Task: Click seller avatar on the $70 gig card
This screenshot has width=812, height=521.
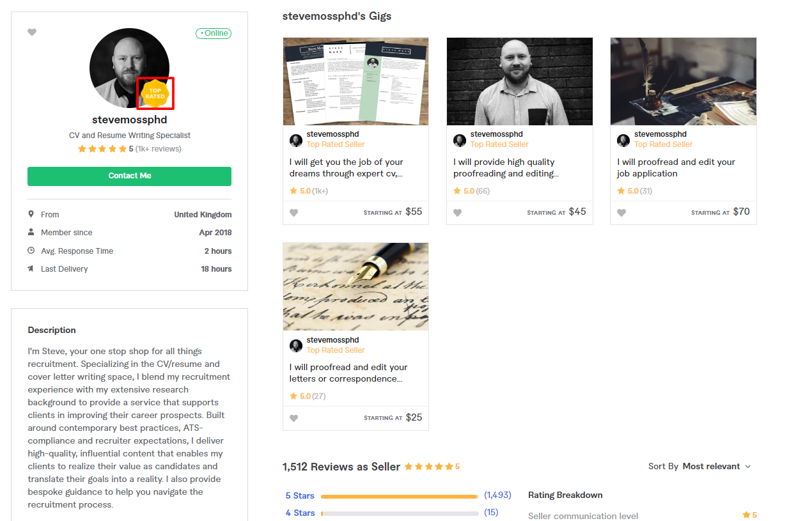Action: [x=623, y=140]
